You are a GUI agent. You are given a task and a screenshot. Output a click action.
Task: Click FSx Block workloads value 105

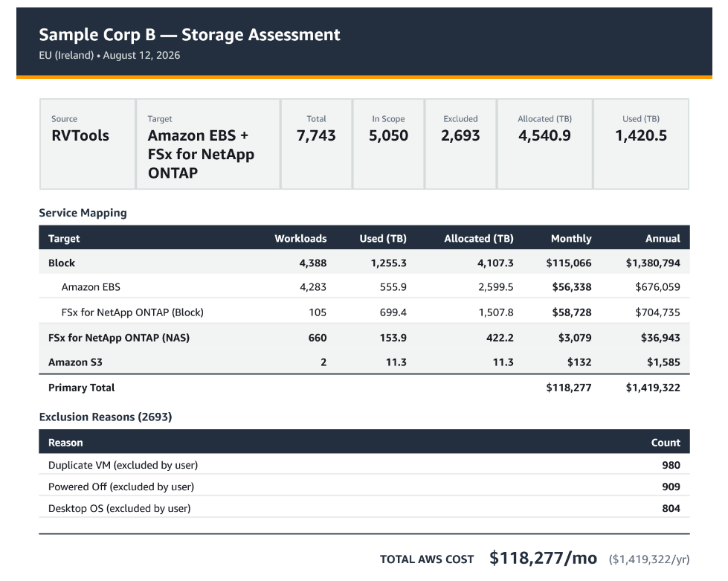coord(318,312)
